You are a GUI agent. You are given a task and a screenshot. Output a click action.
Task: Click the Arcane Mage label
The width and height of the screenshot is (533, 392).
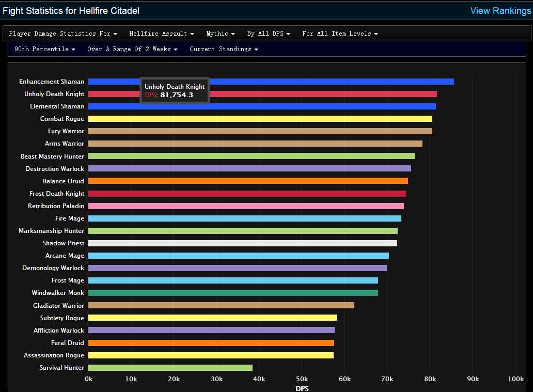pos(65,256)
